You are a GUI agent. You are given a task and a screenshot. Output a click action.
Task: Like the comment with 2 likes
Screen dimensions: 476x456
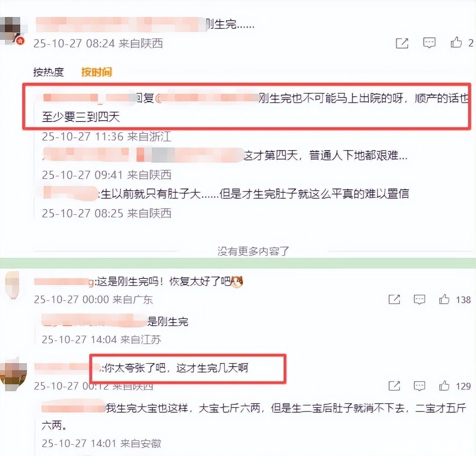coord(456,42)
